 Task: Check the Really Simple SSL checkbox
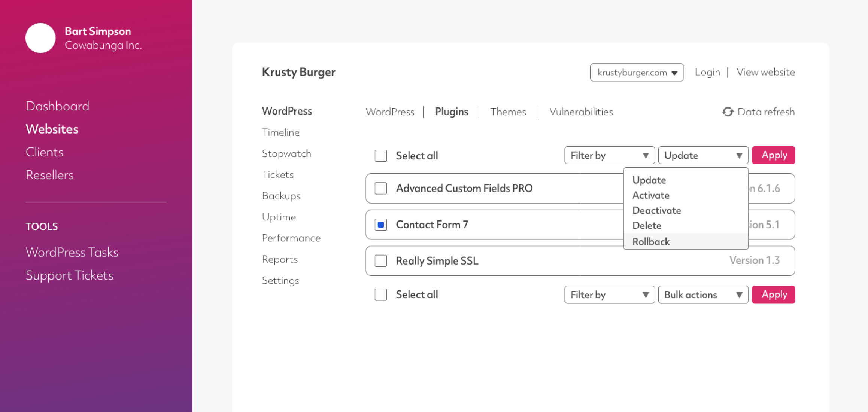(x=381, y=261)
